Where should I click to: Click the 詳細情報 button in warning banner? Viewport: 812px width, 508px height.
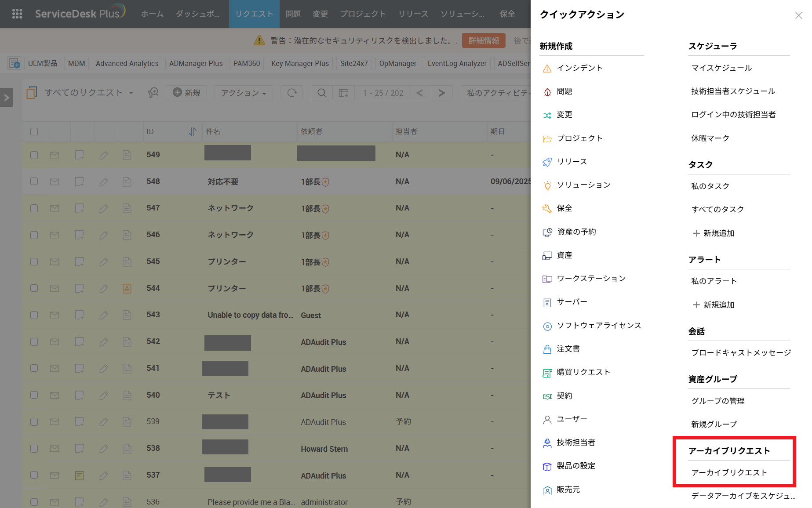(483, 41)
